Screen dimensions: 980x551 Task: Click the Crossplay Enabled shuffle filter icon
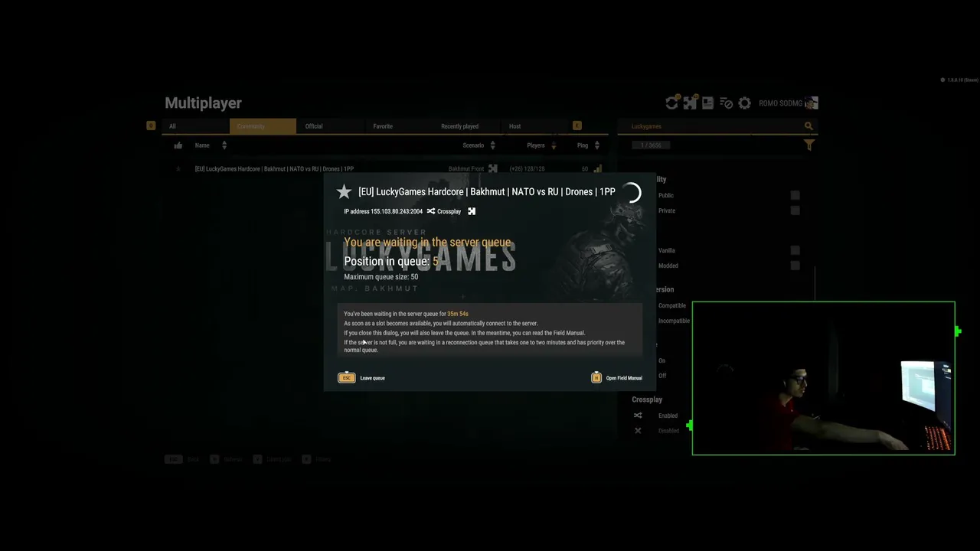(638, 416)
